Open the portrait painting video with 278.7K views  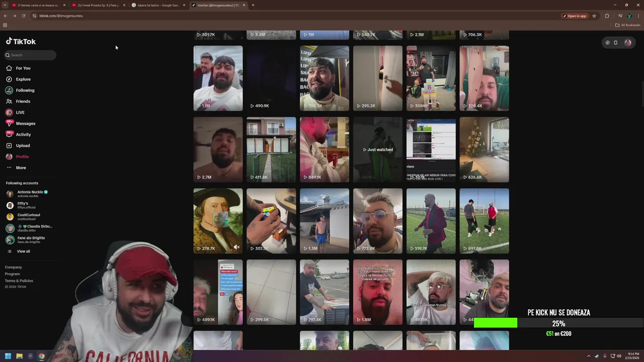click(x=218, y=221)
